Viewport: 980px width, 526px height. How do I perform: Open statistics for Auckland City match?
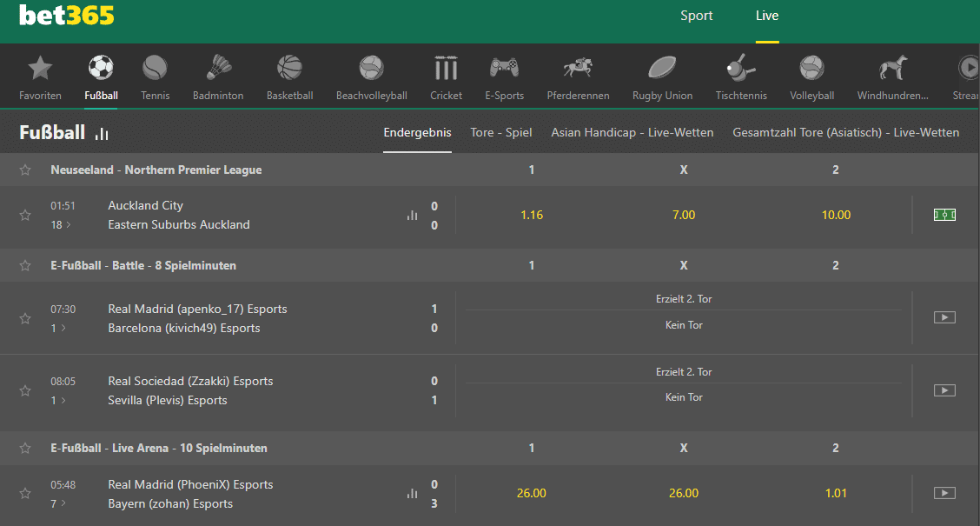pos(411,215)
